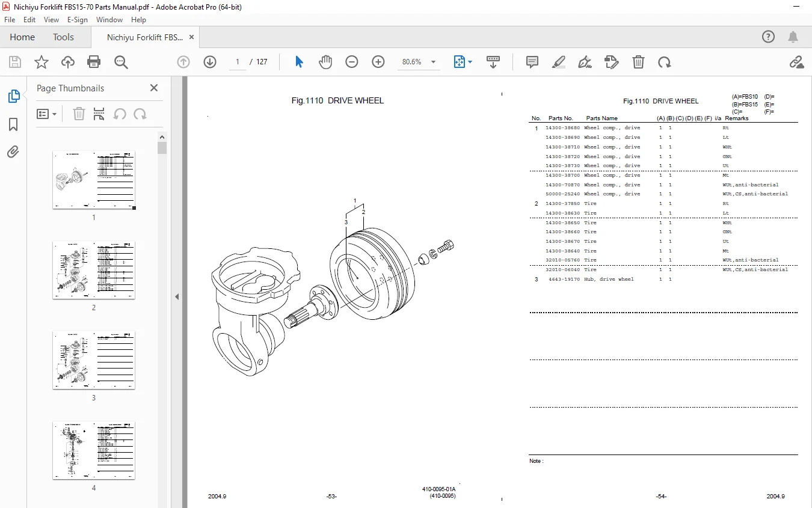This screenshot has height=508, width=812.
Task: Zoom in with the plus button
Action: pos(378,62)
